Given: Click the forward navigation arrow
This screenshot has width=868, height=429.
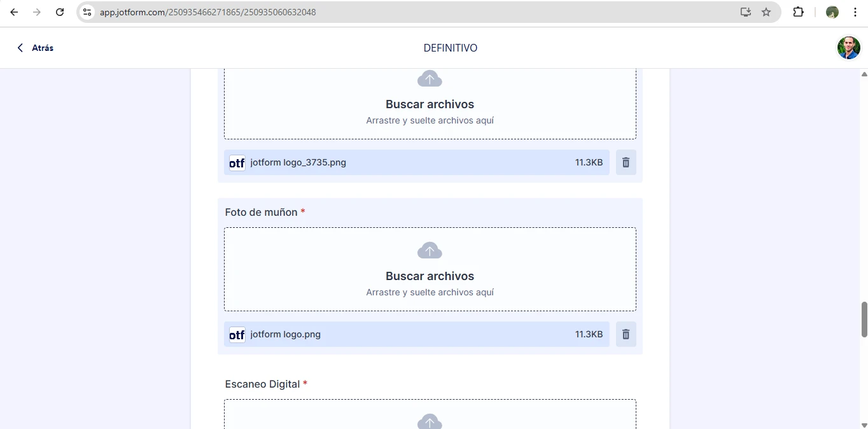Looking at the screenshot, I should [37, 12].
